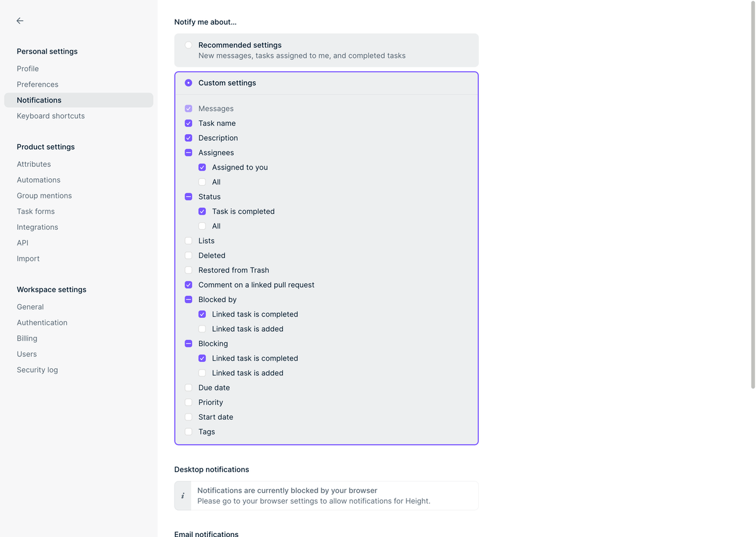Select the Custom settings radio button
This screenshot has height=537, width=756.
point(188,83)
